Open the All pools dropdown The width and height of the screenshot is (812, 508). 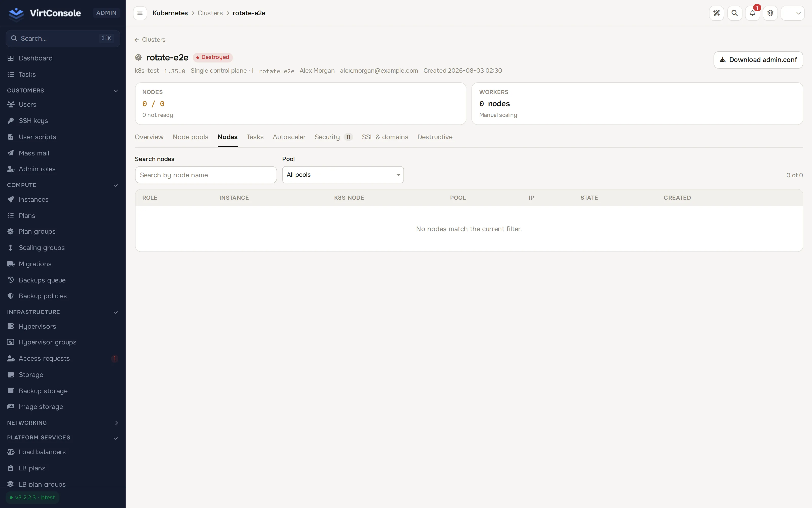343,175
